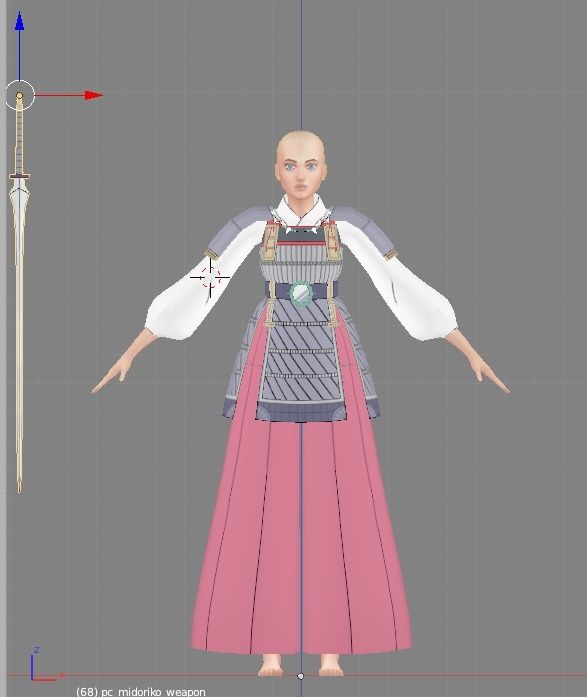
Task: Click the red X-axis manipulator arrow
Action: pyautogui.click(x=93, y=95)
